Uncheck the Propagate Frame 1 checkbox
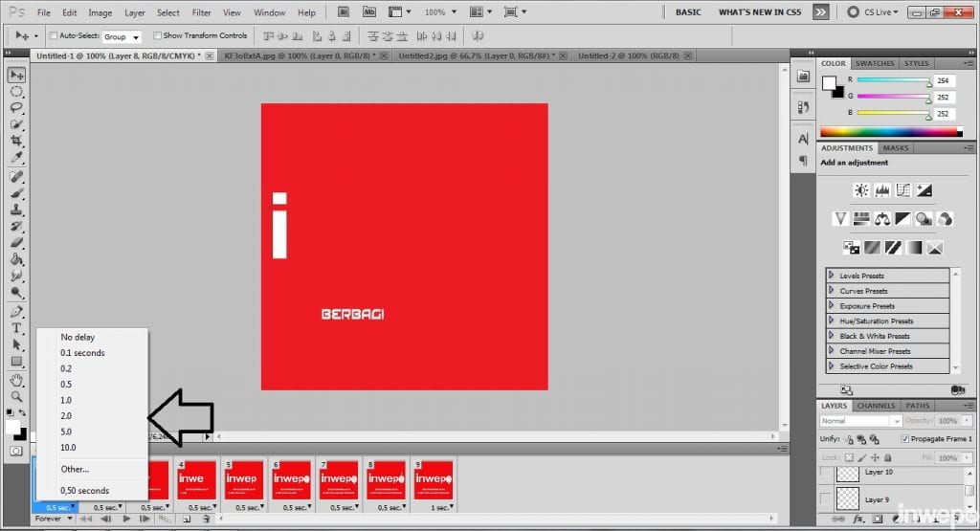Image resolution: width=980 pixels, height=531 pixels. [x=905, y=439]
